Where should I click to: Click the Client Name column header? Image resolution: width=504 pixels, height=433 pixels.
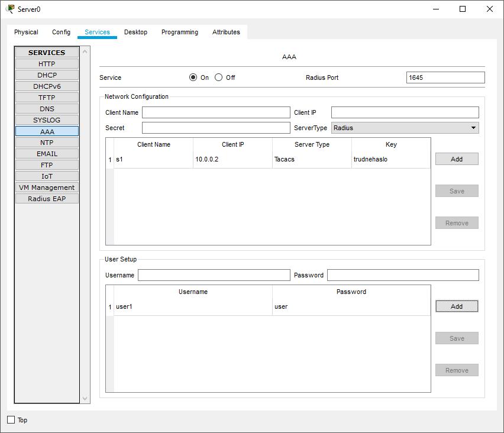(154, 145)
